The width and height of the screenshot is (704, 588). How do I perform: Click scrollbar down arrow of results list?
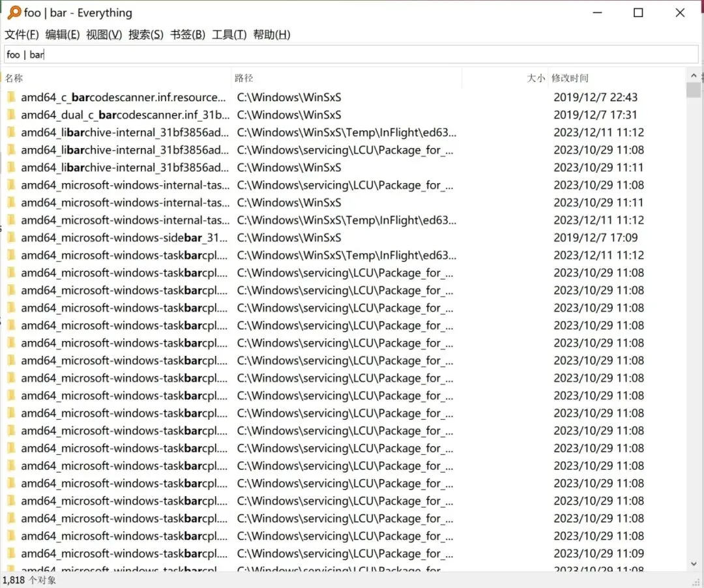click(x=694, y=564)
